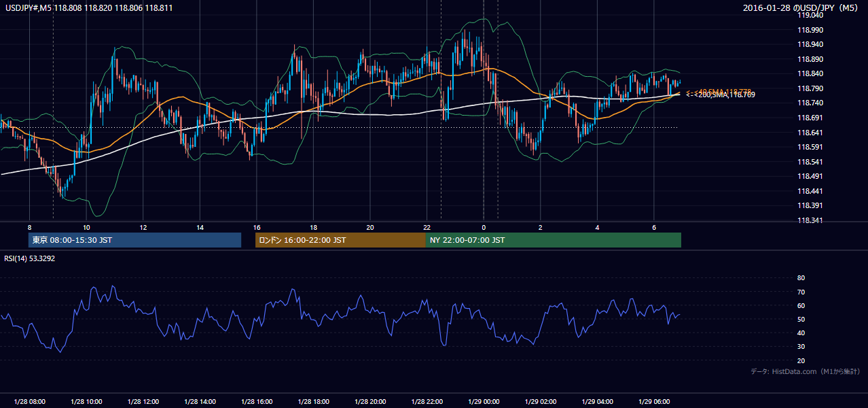Click the RSI(14) 53.3292 indicator label
Image resolution: width=868 pixels, height=408 pixels.
coord(30,258)
